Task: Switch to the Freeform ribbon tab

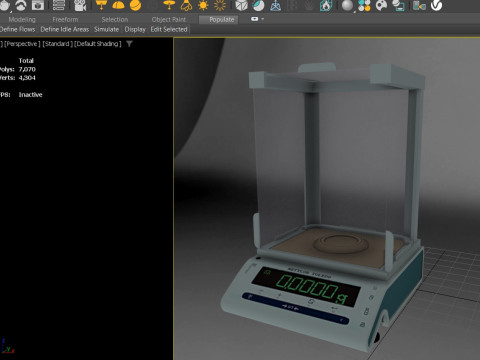Action: 65,20
